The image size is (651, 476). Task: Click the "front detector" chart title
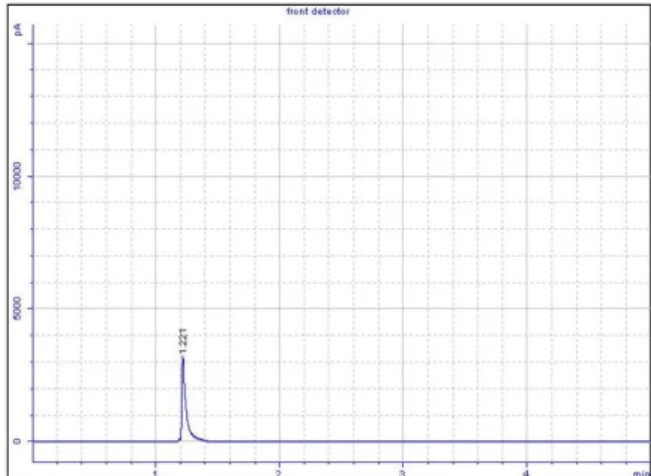pyautogui.click(x=318, y=12)
